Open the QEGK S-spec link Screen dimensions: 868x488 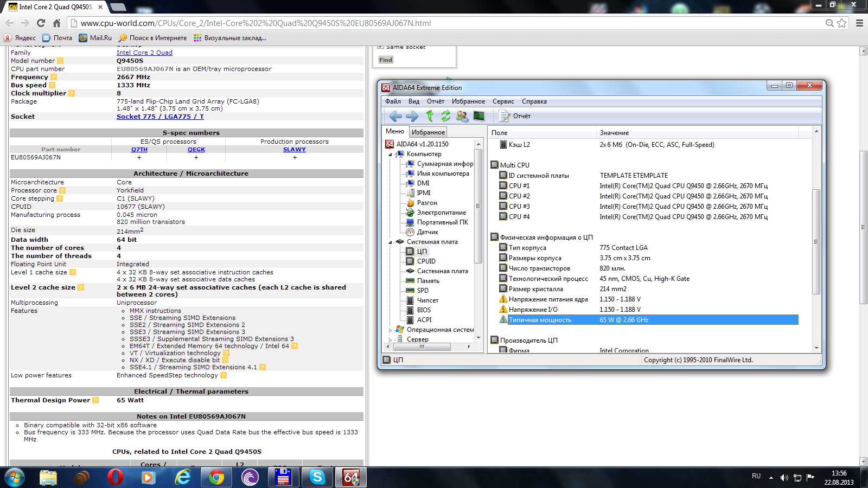point(196,150)
